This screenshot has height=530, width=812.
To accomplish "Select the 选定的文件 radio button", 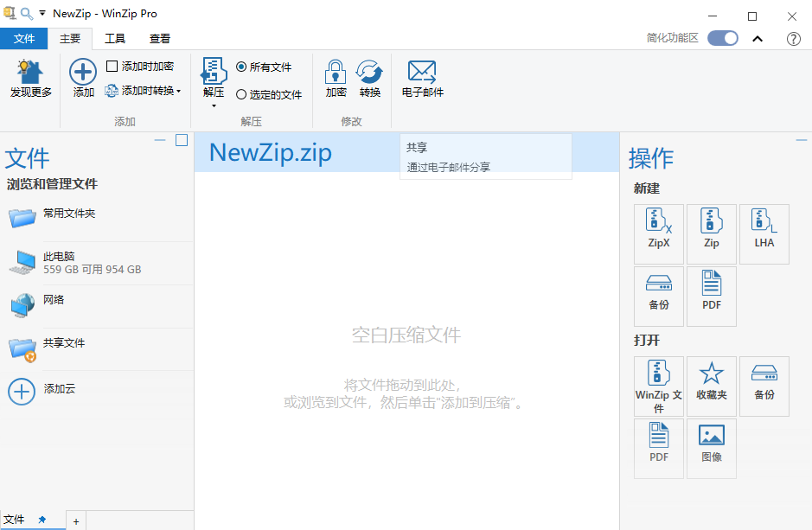I will coord(241,94).
